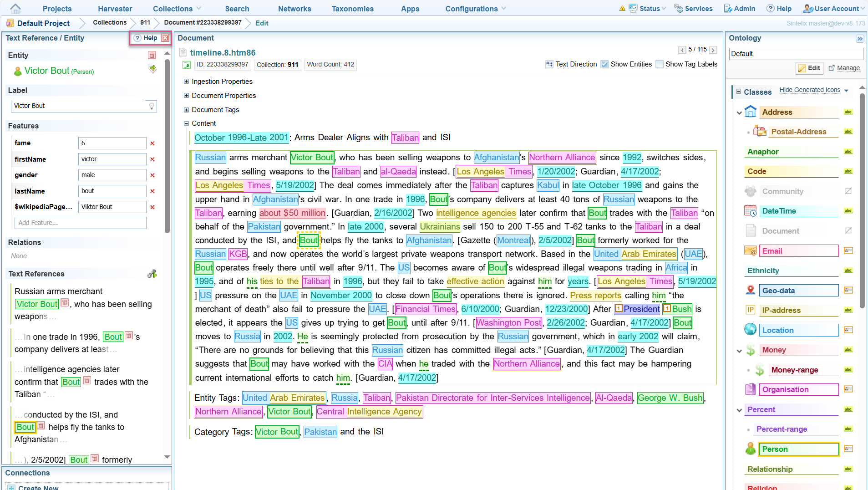Image resolution: width=868 pixels, height=490 pixels.
Task: Expand the Ingestion Properties section
Action: [186, 82]
